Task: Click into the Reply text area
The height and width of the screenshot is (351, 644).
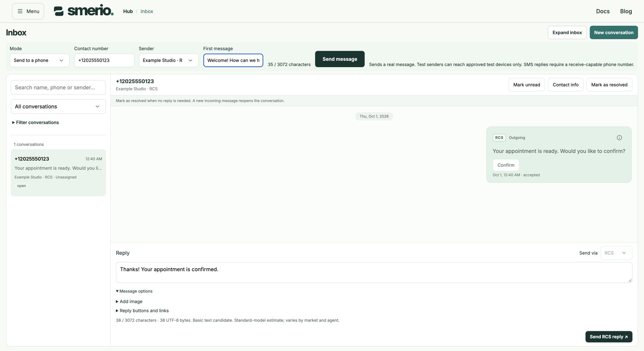Action: coord(374,272)
